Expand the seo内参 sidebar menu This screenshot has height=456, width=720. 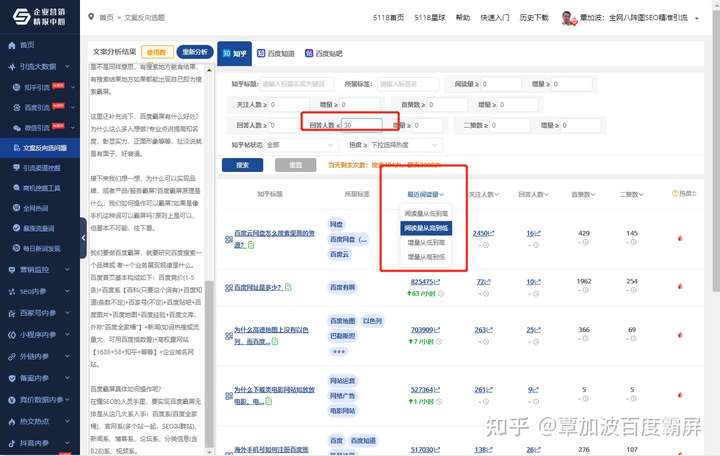coord(40,291)
